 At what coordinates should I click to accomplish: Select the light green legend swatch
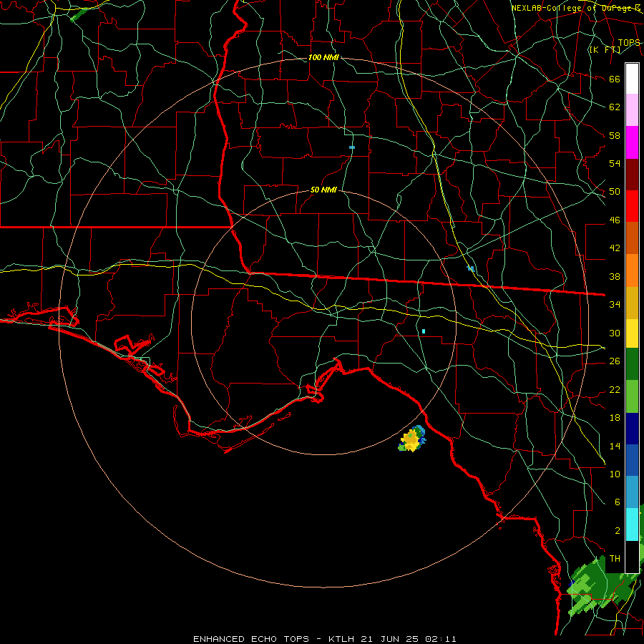point(632,396)
